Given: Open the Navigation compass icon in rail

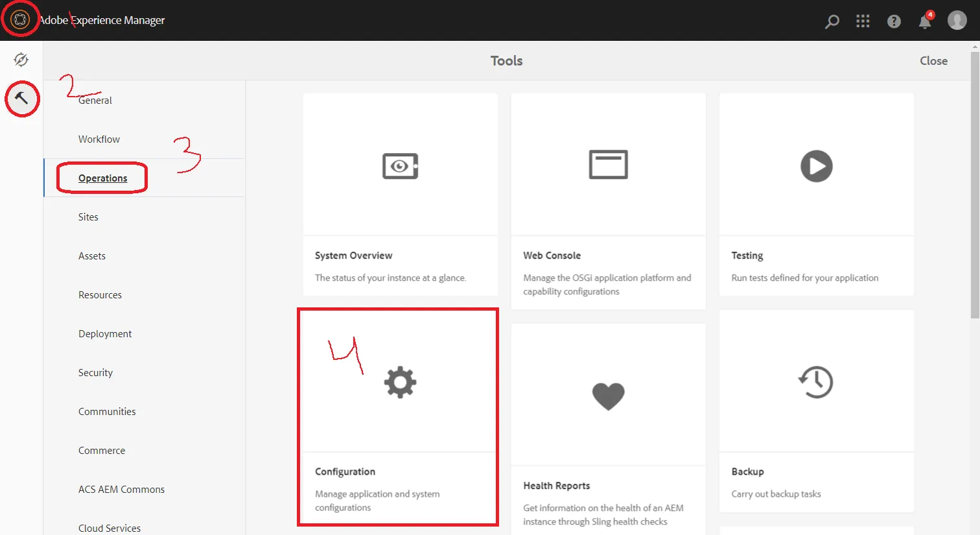Looking at the screenshot, I should [x=21, y=60].
